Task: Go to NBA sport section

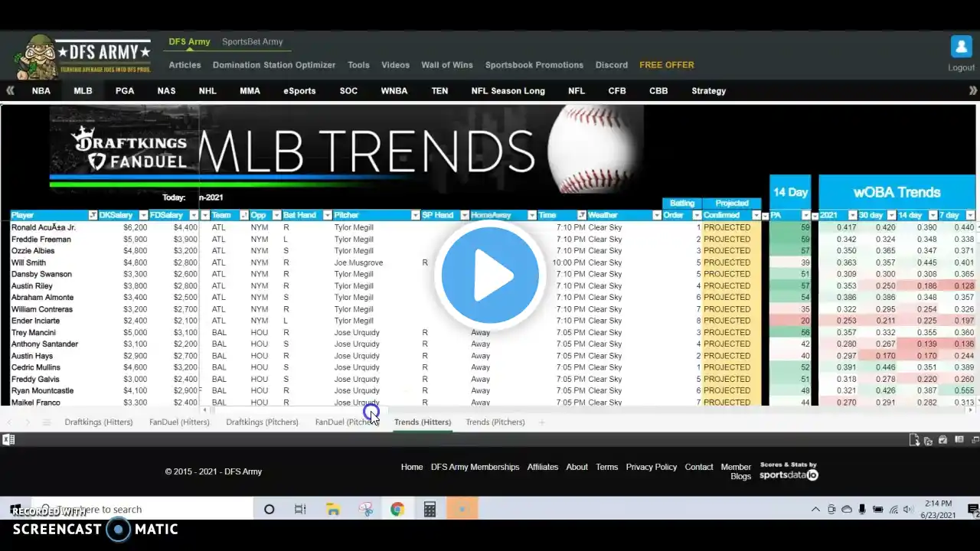Action: (x=41, y=91)
